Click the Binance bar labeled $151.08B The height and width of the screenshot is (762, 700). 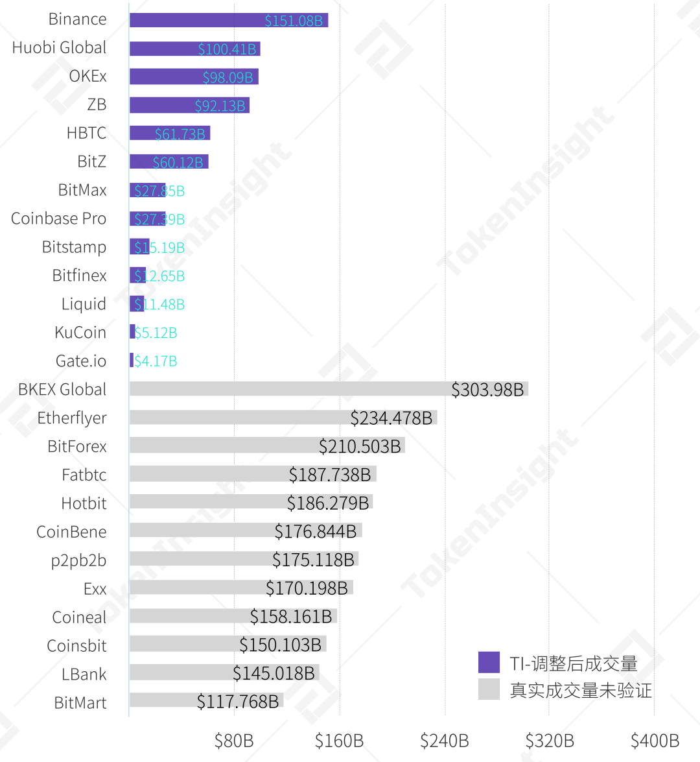(228, 20)
